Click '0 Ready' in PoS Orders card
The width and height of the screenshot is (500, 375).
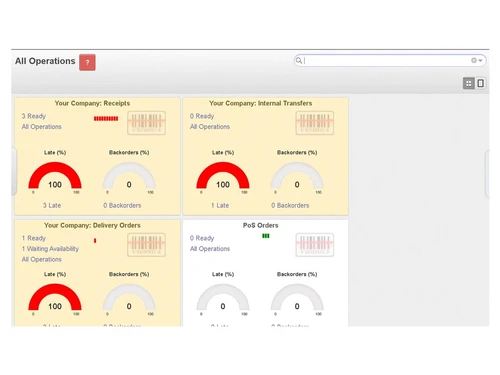pyautogui.click(x=202, y=238)
